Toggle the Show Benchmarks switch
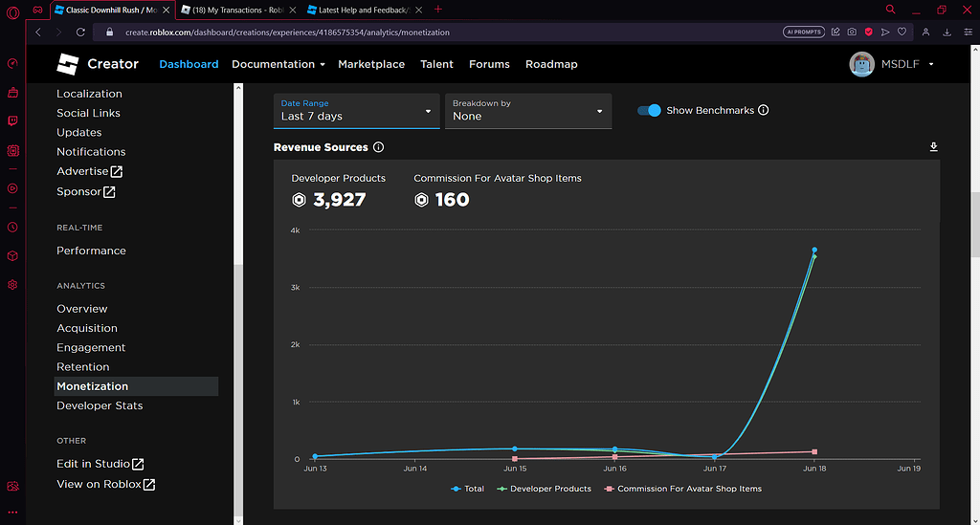This screenshot has width=980, height=525. pos(649,110)
